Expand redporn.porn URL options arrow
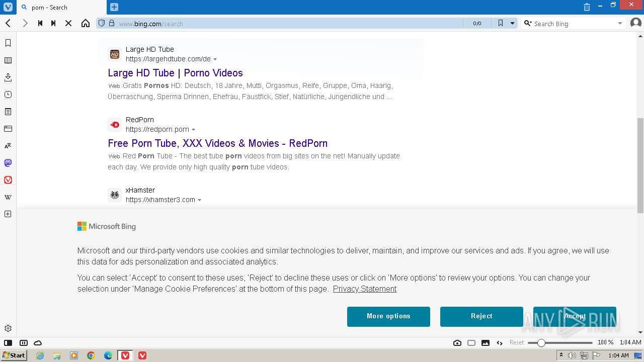 click(x=194, y=130)
